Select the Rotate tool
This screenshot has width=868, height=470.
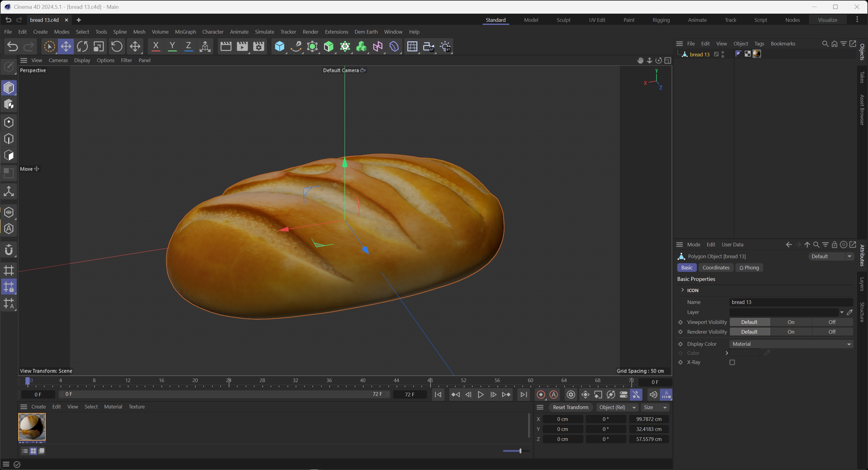click(x=82, y=46)
